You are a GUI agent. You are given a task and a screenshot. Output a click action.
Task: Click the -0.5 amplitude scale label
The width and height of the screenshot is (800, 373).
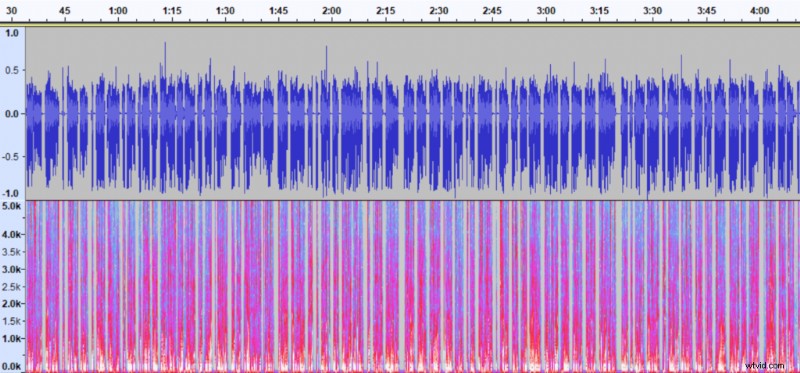[10, 157]
